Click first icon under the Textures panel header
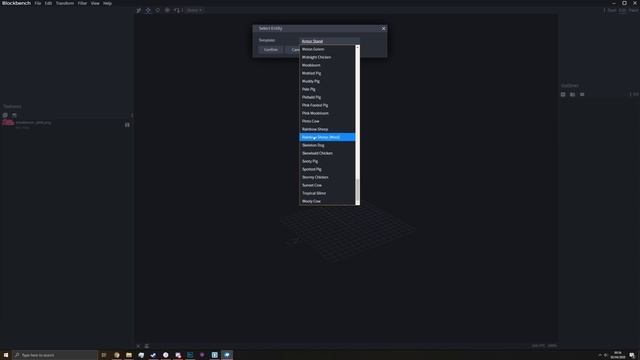The image size is (640, 360). (x=5, y=115)
